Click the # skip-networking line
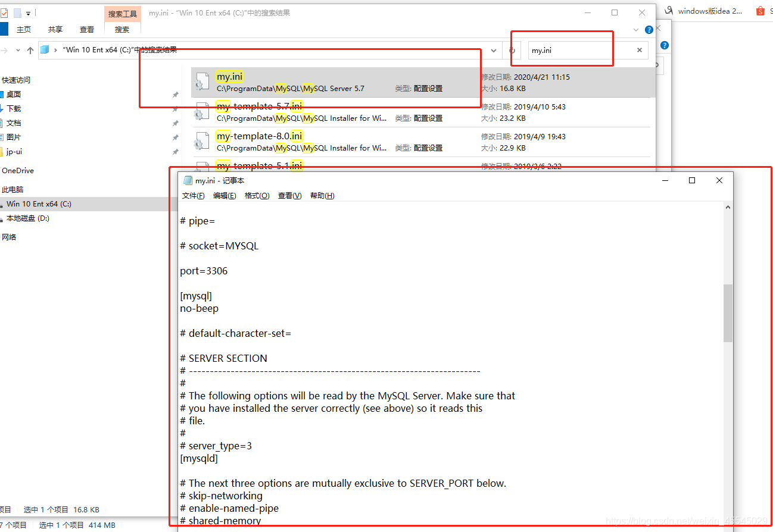Screen dimensions: 773x532 221,496
